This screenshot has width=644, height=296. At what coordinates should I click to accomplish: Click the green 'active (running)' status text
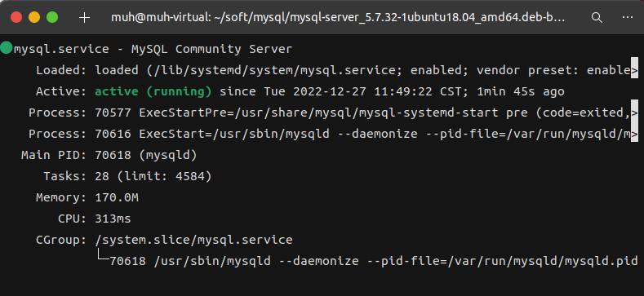(153, 91)
